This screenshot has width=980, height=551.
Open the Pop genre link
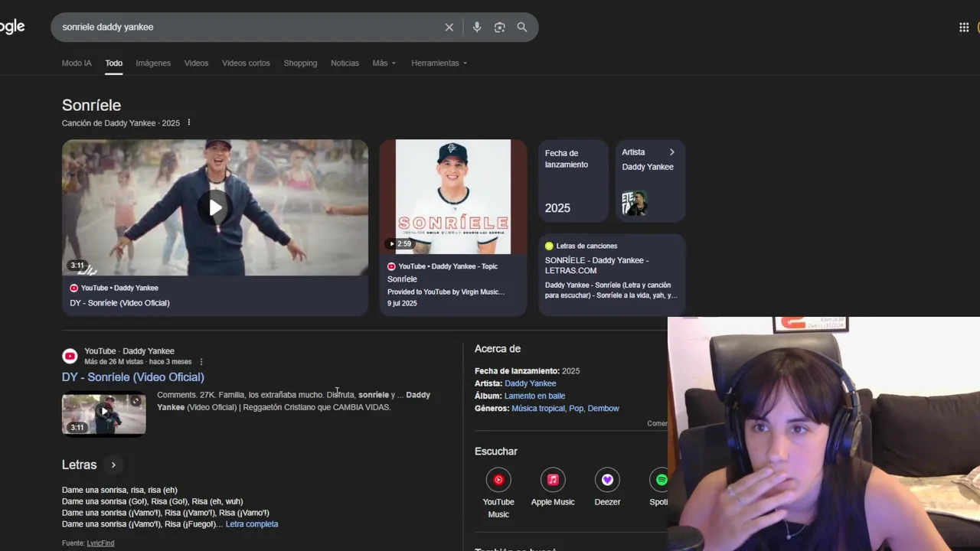coord(576,408)
